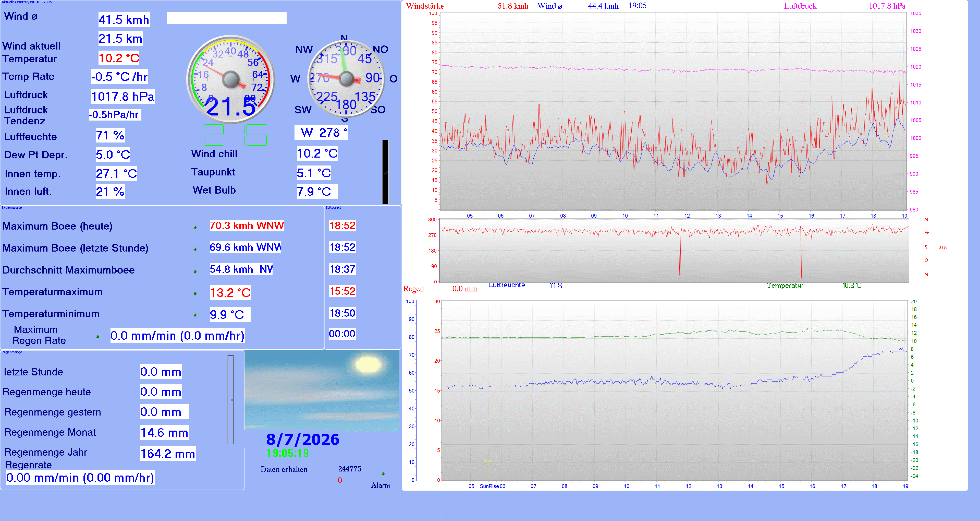Click the red Zeitpunkt time 15:52
The image size is (980, 521).
tap(342, 291)
